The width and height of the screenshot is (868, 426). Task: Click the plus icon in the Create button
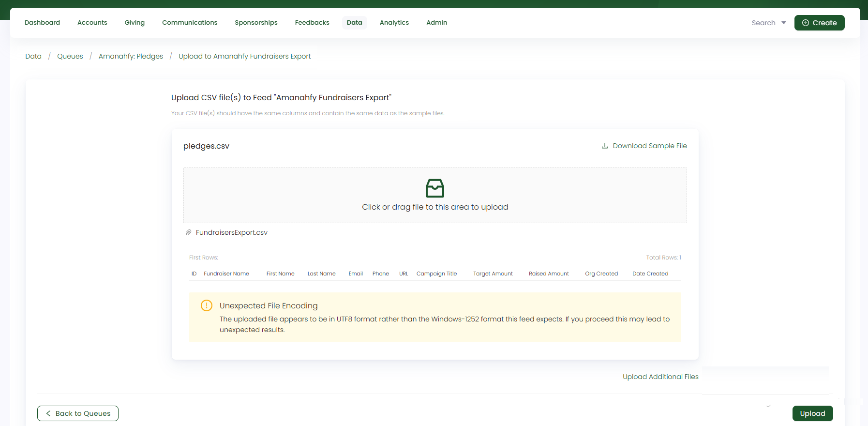tap(806, 23)
